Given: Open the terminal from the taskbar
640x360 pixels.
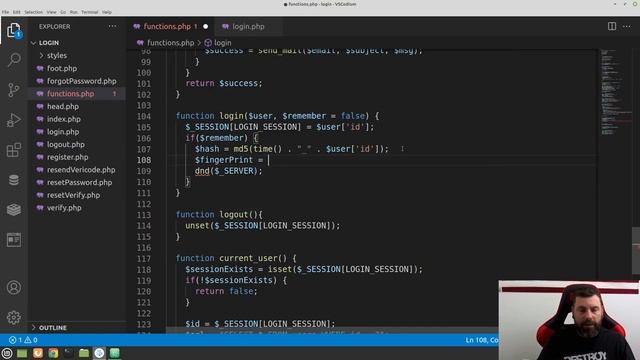Looking at the screenshot, I should pos(68,353).
